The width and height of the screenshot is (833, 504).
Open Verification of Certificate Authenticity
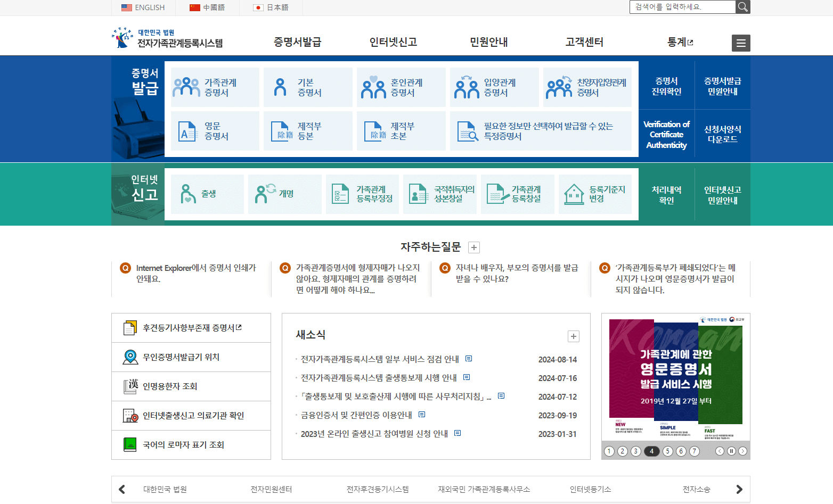point(666,135)
